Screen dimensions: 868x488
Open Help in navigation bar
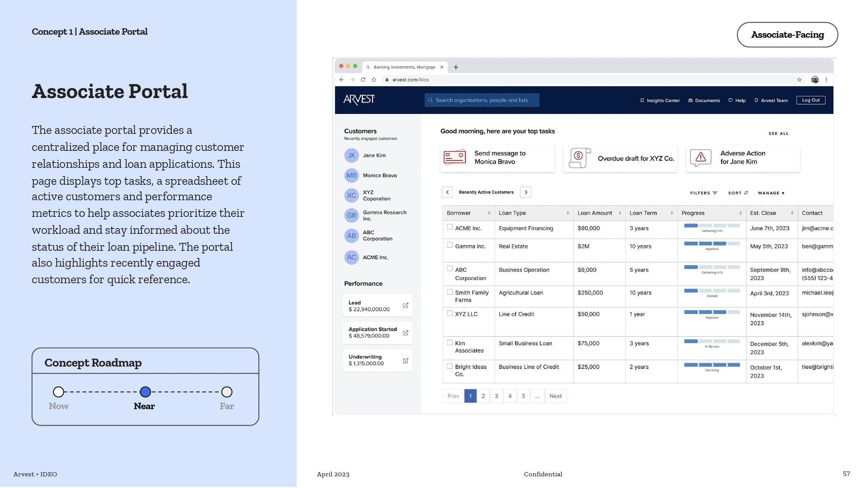pos(737,101)
